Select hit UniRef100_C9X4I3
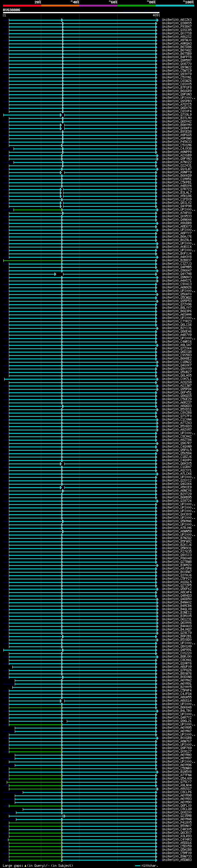Screen dimensions: 197x868 click(177, 285)
